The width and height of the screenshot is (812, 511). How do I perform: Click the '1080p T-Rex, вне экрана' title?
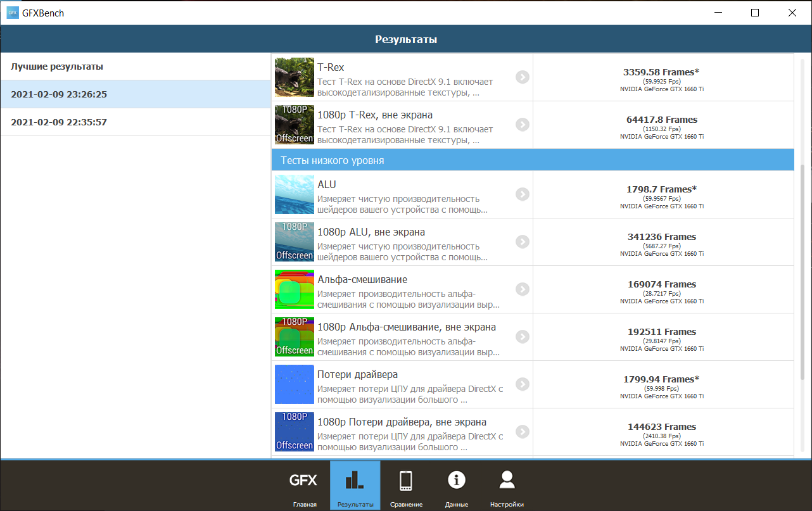[375, 115]
